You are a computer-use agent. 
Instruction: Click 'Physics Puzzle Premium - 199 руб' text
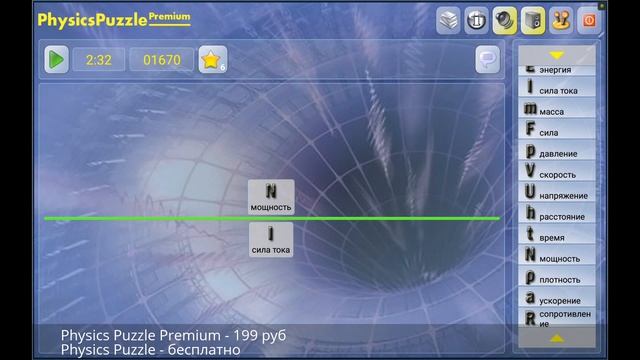(173, 336)
